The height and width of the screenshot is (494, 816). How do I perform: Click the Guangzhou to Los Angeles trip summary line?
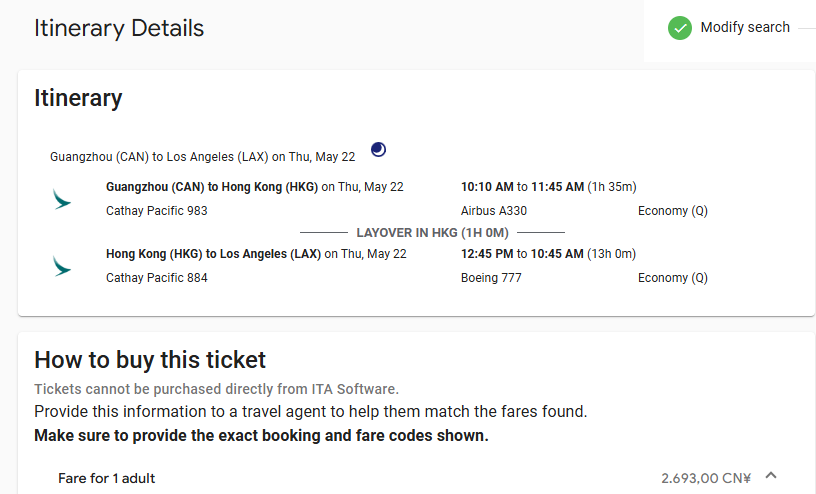(x=202, y=157)
